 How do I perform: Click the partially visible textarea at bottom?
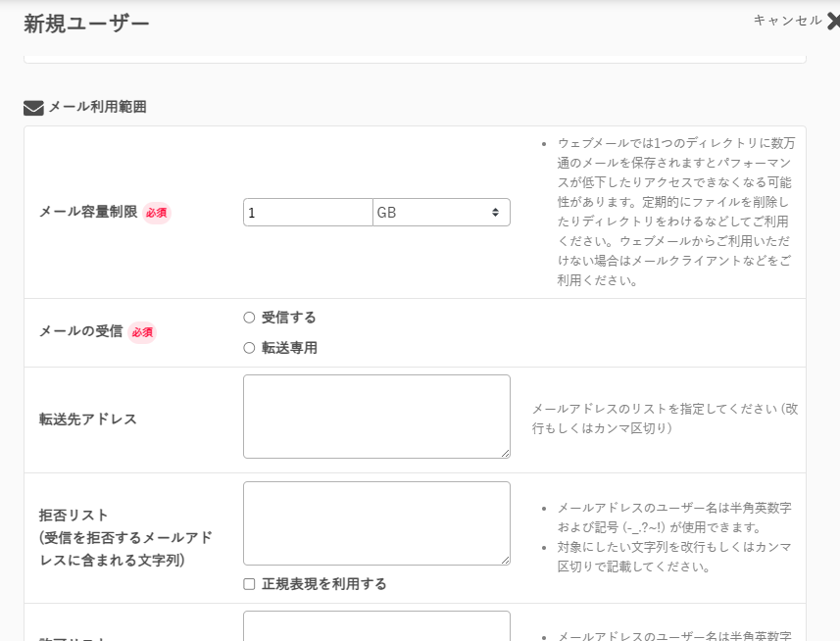(376, 626)
